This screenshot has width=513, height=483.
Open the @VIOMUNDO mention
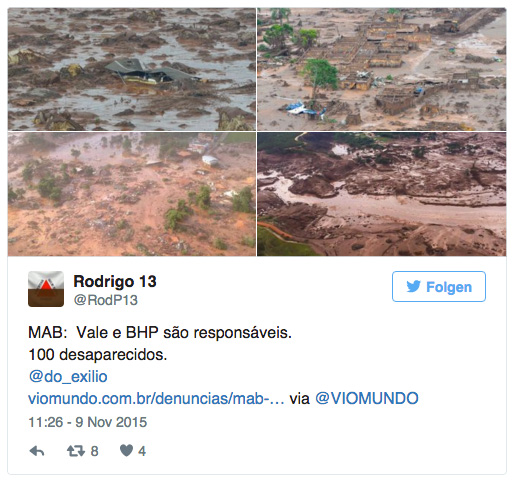tap(367, 399)
